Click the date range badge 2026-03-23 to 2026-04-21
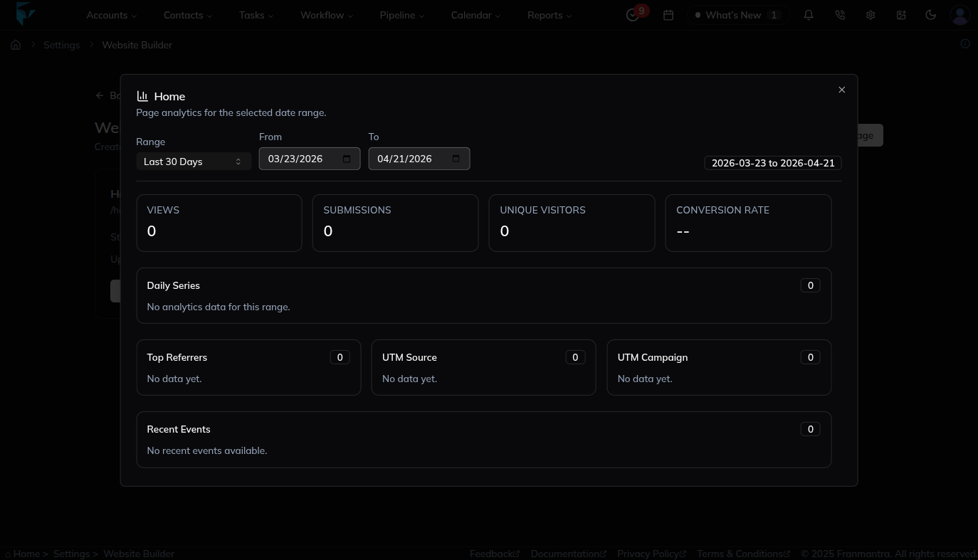 [x=773, y=163]
